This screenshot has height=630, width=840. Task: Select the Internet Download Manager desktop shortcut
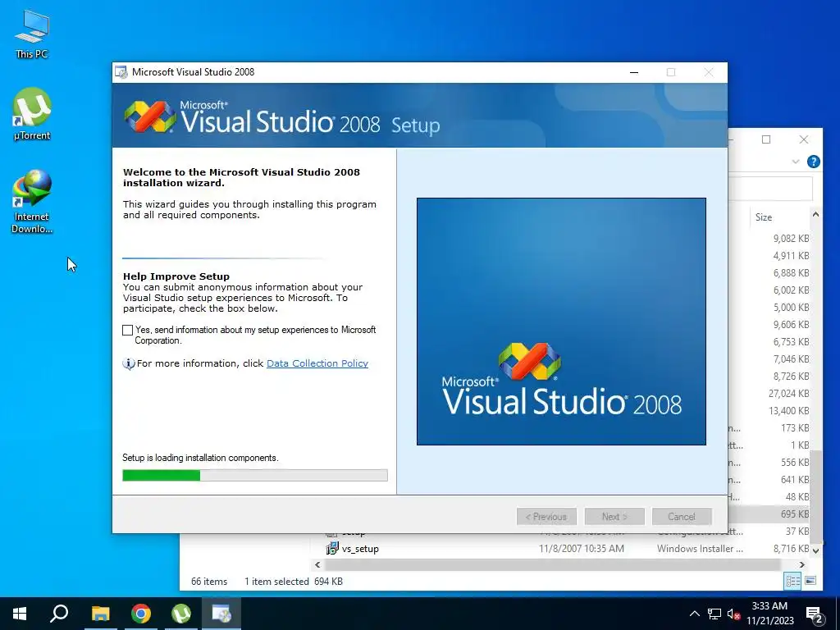32,202
